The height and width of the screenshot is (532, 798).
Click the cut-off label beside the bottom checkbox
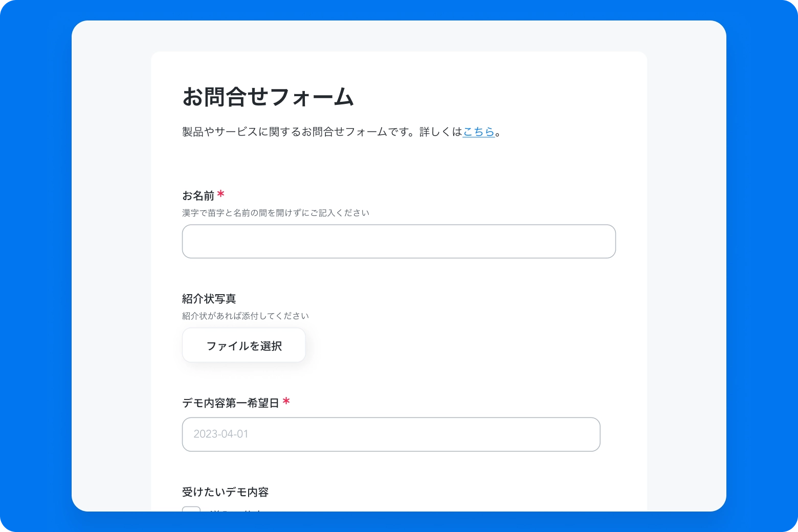236,509
